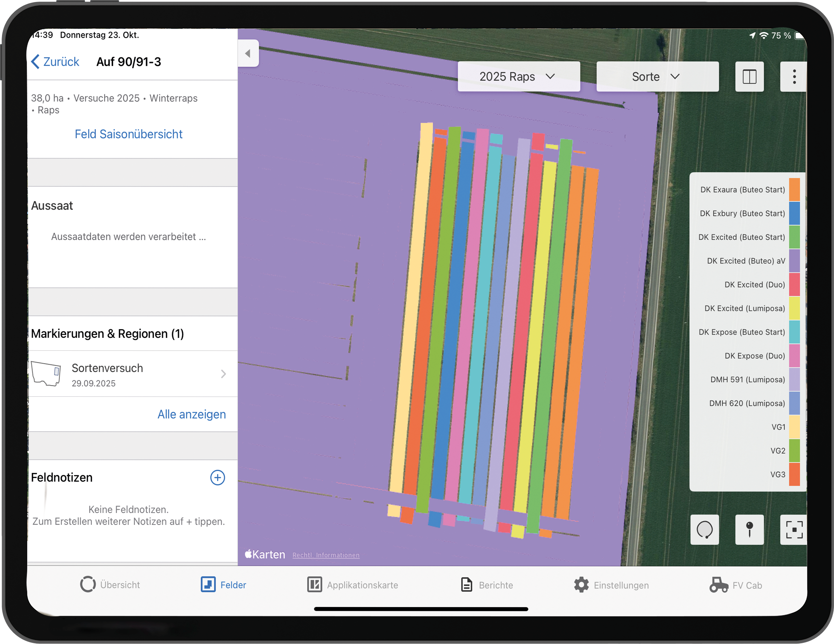Tap the Apple Karten map logo
This screenshot has height=644, width=834.
point(265,554)
